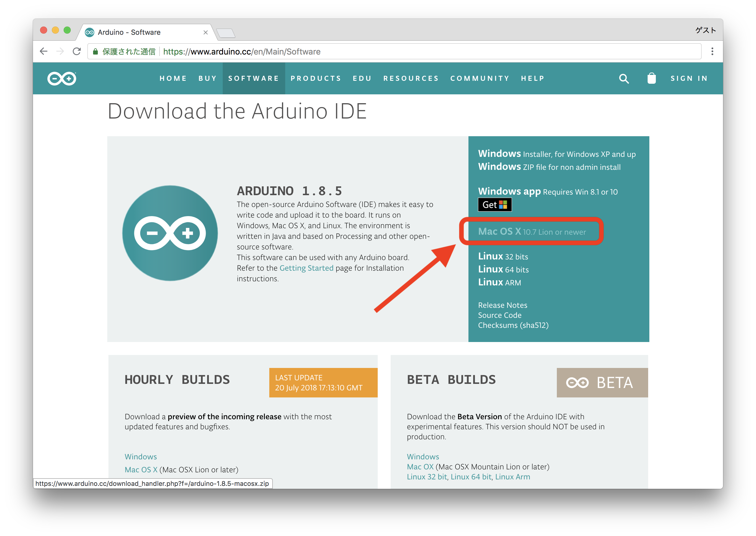Viewport: 756px width, 536px height.
Task: Download Linux 64 bits version
Action: coord(503,269)
